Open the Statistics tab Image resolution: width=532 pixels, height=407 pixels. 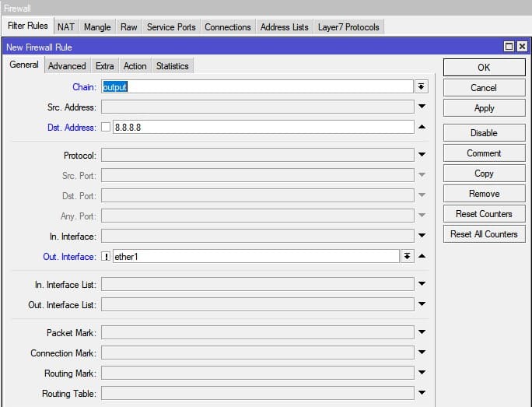point(173,66)
